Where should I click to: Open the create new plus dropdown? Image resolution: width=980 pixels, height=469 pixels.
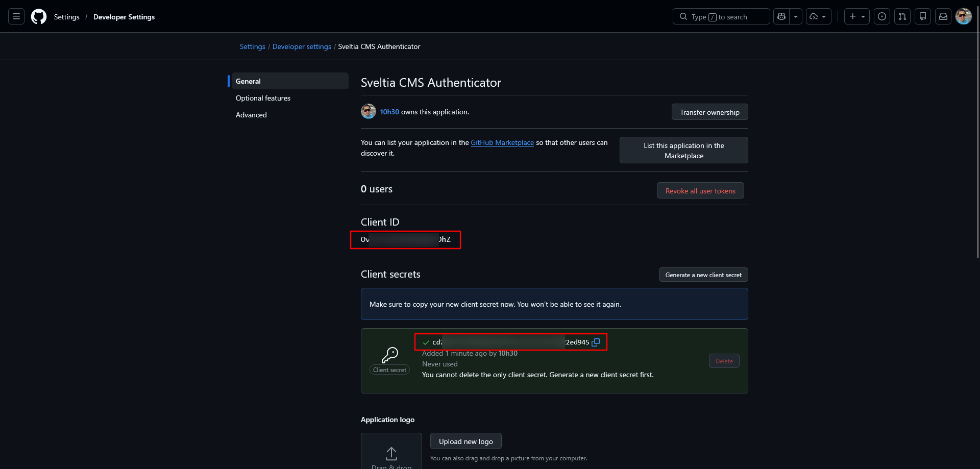857,17
